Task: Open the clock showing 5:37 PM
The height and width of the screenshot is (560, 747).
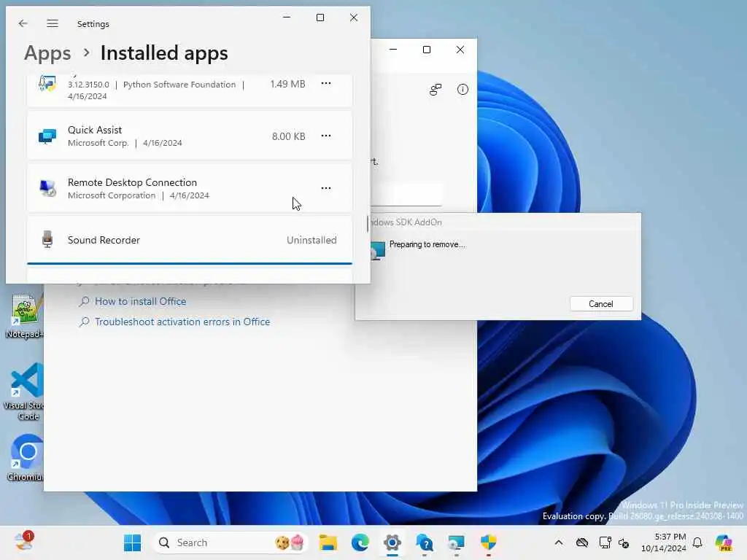Action: coord(663,542)
